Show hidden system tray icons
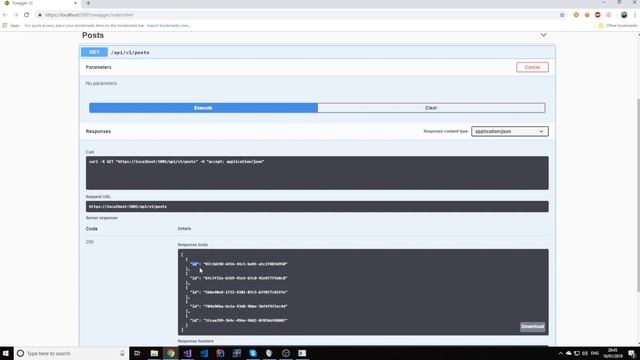Image resolution: width=640 pixels, height=360 pixels. 560,353
